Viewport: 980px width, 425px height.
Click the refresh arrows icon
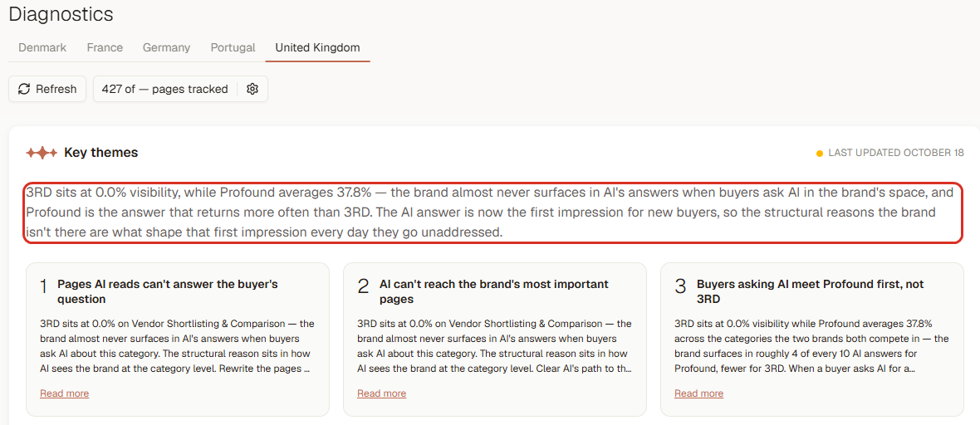(x=24, y=90)
